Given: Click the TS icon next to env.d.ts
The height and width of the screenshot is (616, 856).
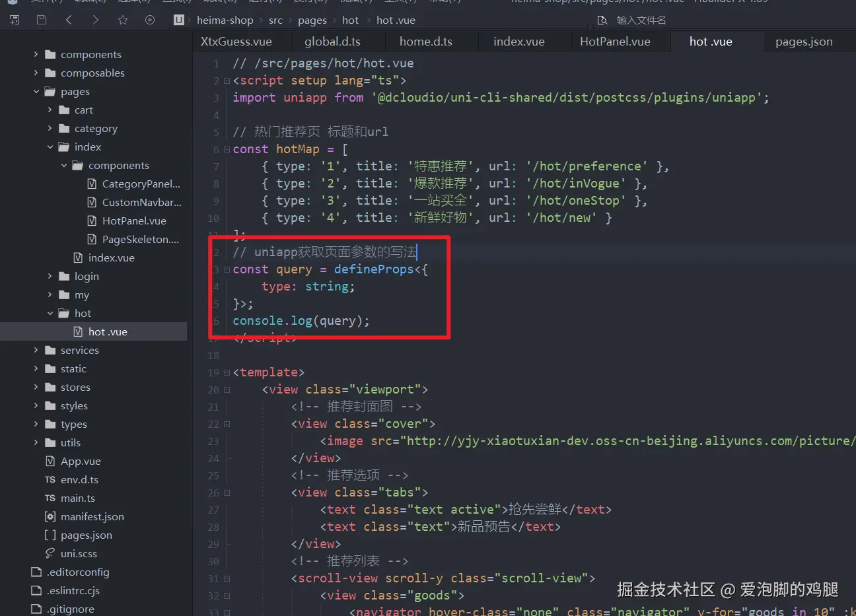Looking at the screenshot, I should [x=50, y=479].
